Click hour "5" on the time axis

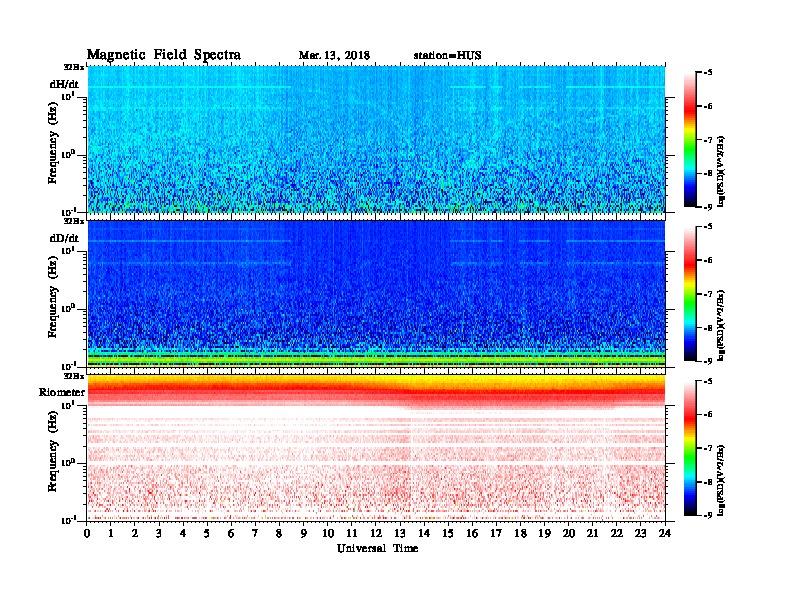point(207,533)
